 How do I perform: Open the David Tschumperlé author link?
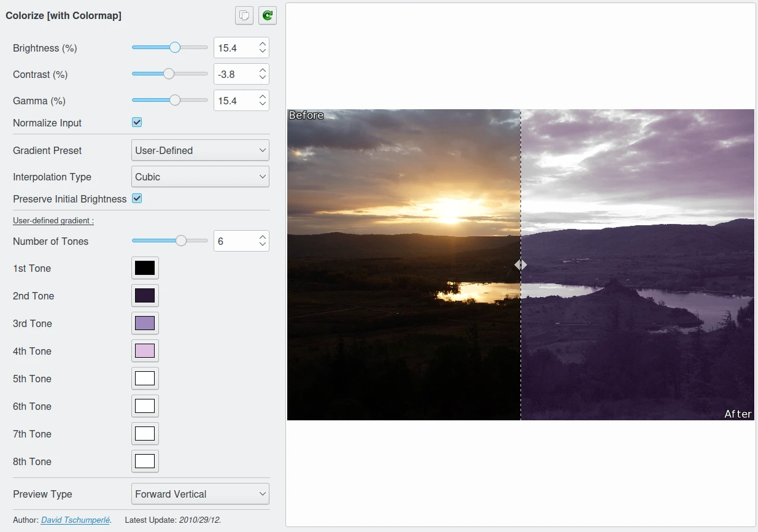point(75,520)
